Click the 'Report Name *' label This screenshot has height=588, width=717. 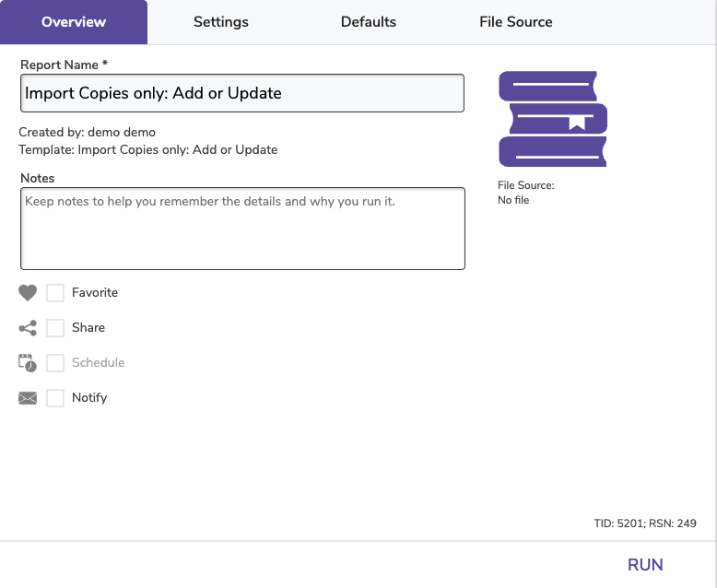pyautogui.click(x=64, y=65)
